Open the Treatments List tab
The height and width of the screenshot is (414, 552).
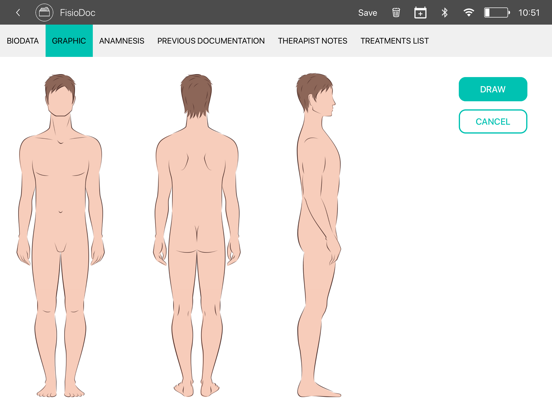[394, 41]
